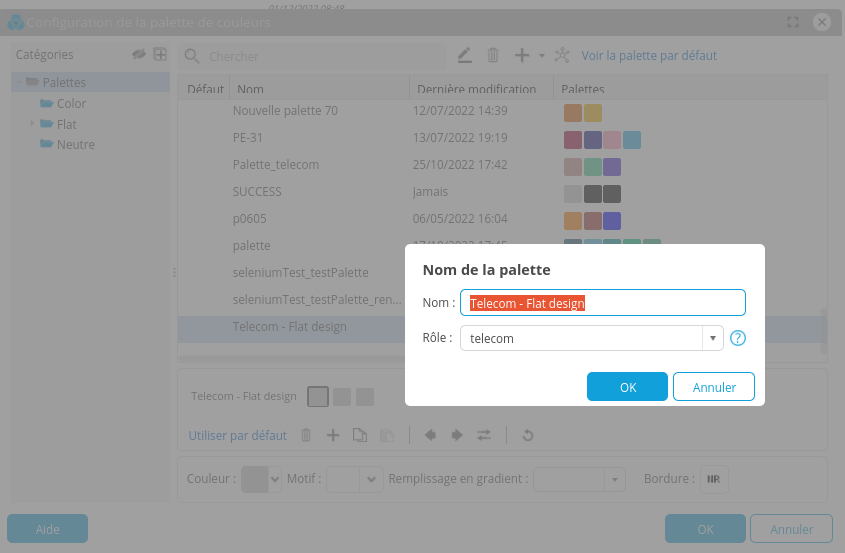Sort by the Nom column header
845x553 pixels.
click(320, 89)
